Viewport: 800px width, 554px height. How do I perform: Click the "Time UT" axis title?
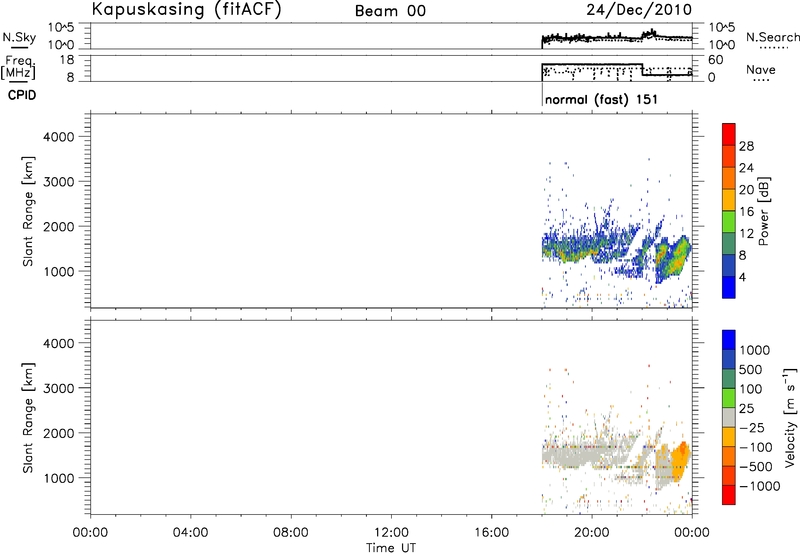(x=391, y=548)
